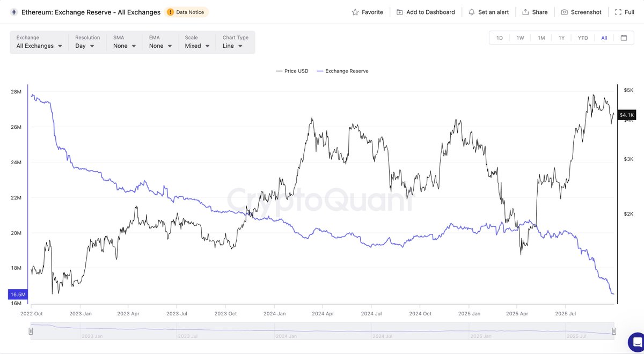Click the Favorite button label
This screenshot has width=644, height=354.
point(372,12)
